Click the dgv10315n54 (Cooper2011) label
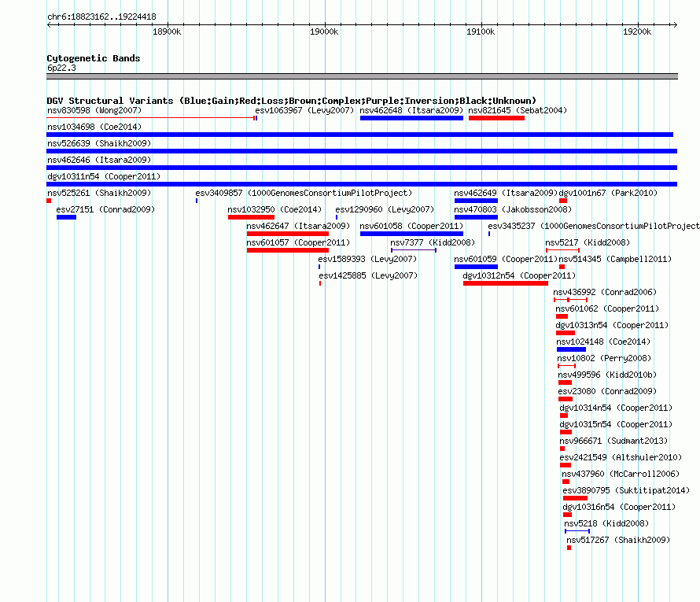The image size is (700, 602). (x=616, y=424)
